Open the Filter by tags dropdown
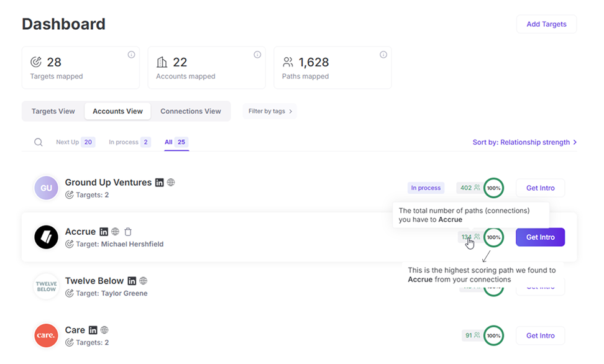Viewport: 604px width, 364px height. 269,111
